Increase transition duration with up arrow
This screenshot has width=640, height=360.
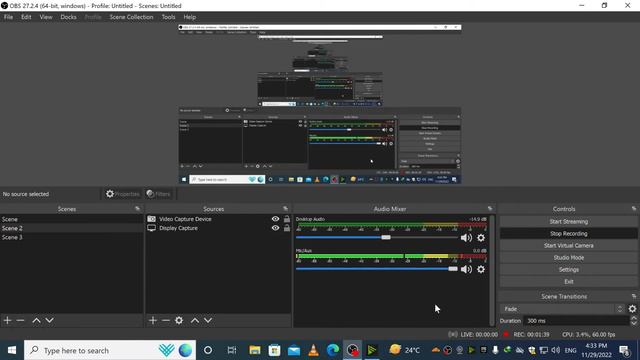click(633, 318)
